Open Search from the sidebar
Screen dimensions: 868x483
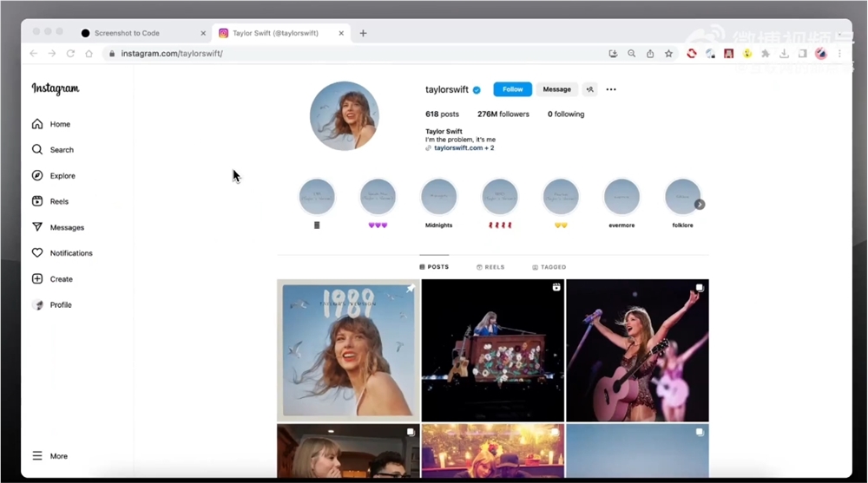(x=53, y=149)
